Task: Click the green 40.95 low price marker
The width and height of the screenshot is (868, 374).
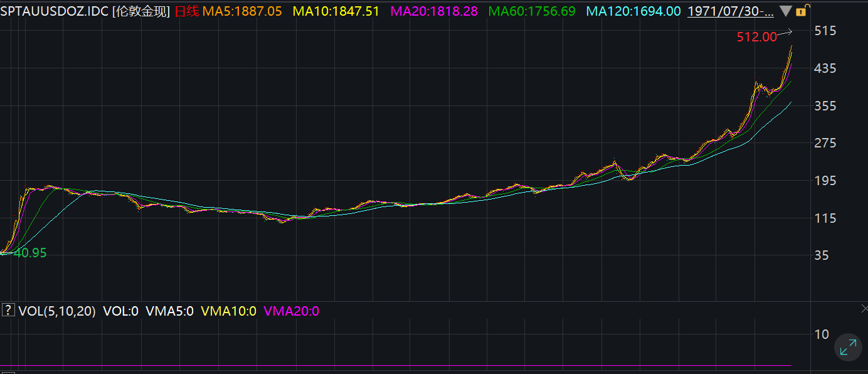Action: click(x=29, y=254)
